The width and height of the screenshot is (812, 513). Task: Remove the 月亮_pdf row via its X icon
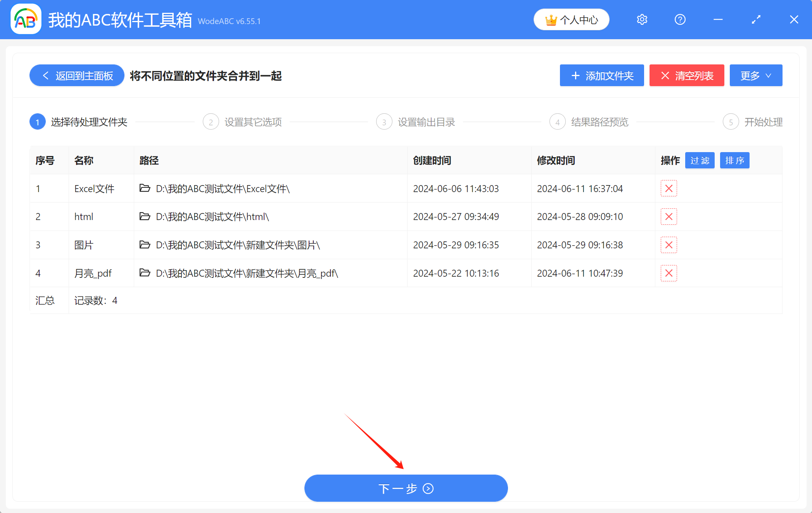coord(669,273)
